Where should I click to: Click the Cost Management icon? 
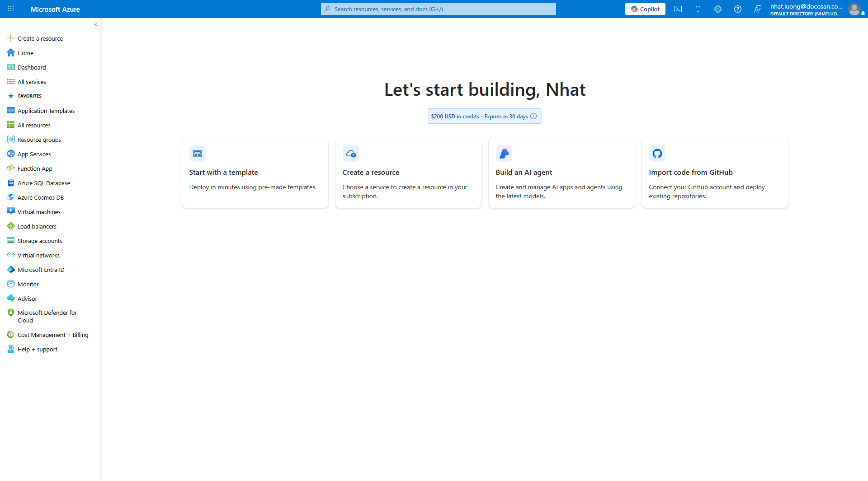point(11,335)
